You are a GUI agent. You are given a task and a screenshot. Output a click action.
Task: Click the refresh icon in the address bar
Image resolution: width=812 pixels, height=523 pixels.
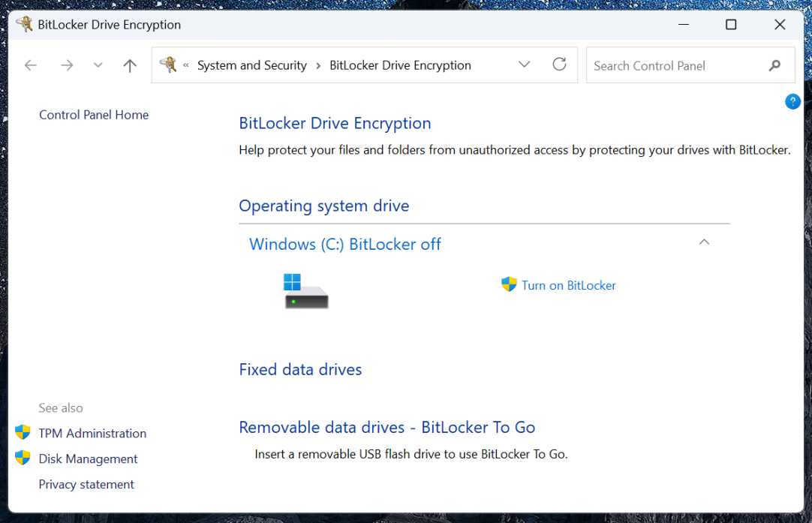[x=559, y=65]
